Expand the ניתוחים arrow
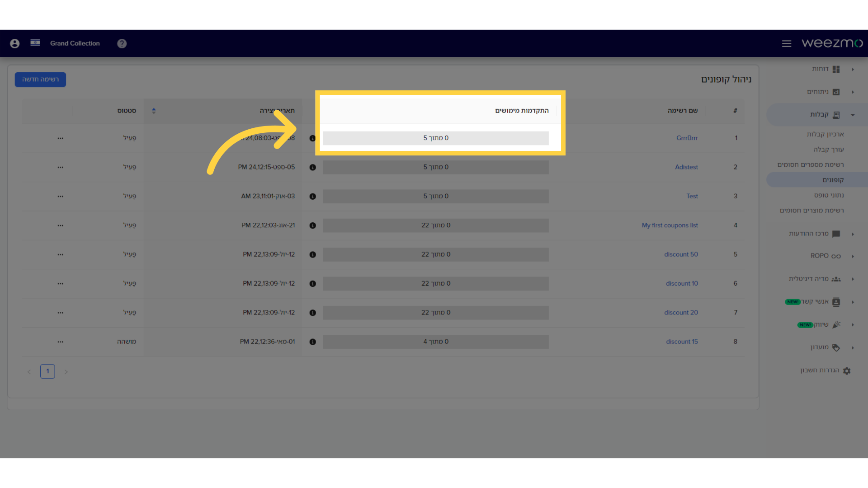 pyautogui.click(x=853, y=92)
